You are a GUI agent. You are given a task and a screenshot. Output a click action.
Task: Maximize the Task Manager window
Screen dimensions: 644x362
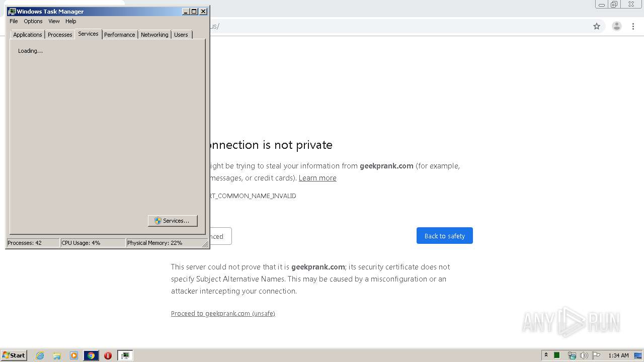click(x=194, y=12)
